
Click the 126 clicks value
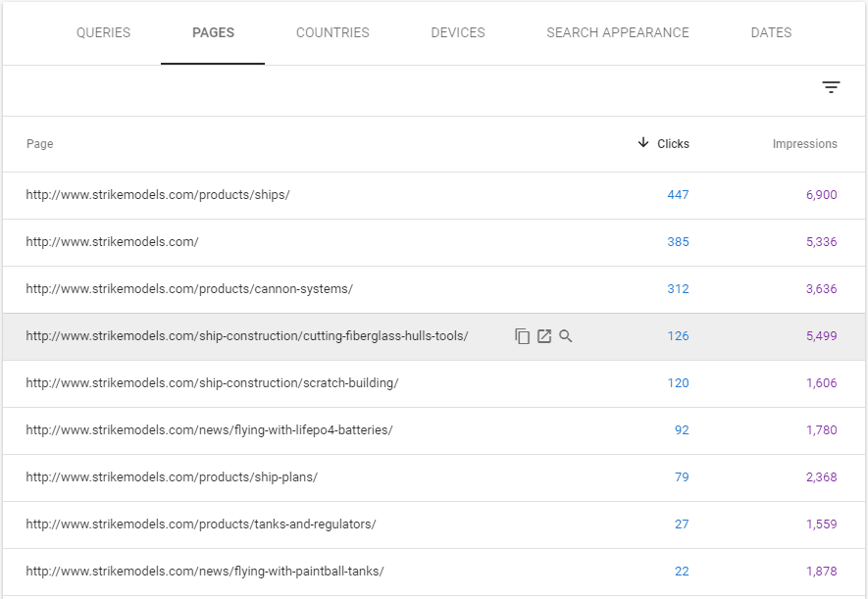[678, 335]
